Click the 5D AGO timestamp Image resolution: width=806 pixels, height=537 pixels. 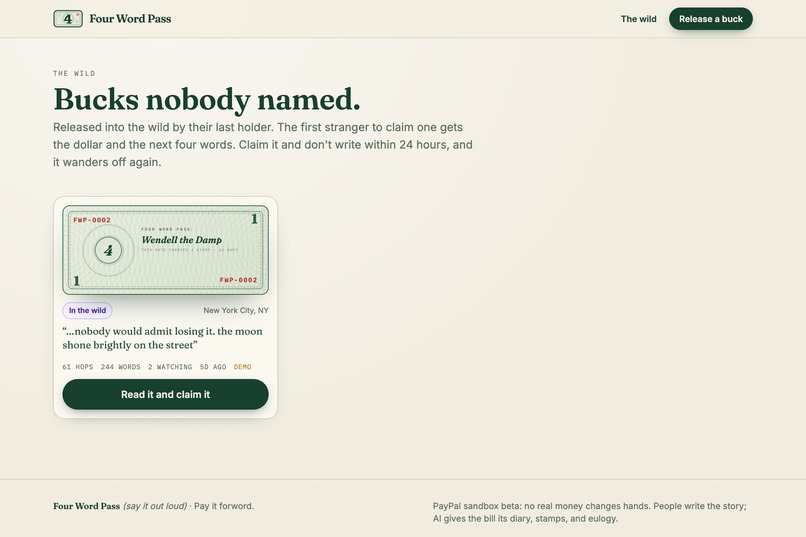pyautogui.click(x=213, y=367)
